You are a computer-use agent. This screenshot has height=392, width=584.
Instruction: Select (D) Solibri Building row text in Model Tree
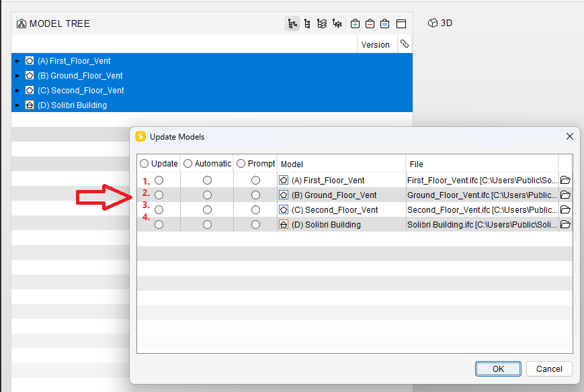pos(73,105)
